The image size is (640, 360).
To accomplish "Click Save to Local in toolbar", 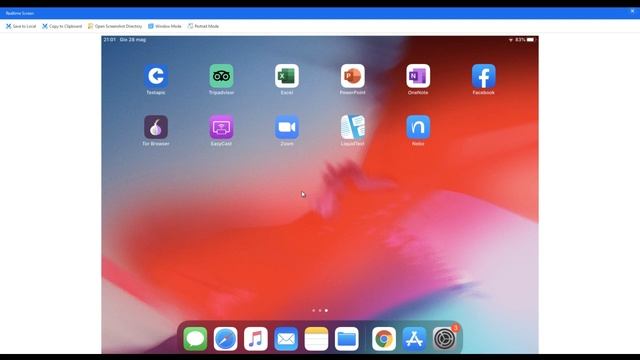I will (21, 26).
